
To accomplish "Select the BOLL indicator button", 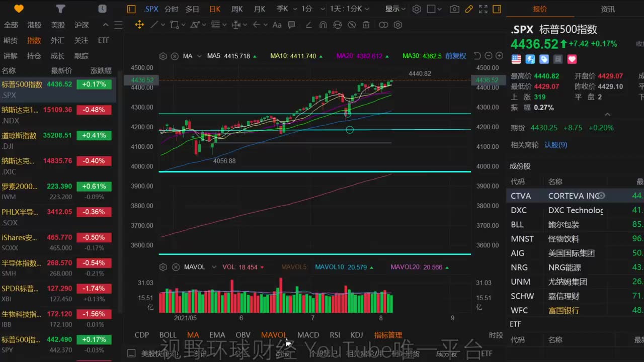I will 168,335.
